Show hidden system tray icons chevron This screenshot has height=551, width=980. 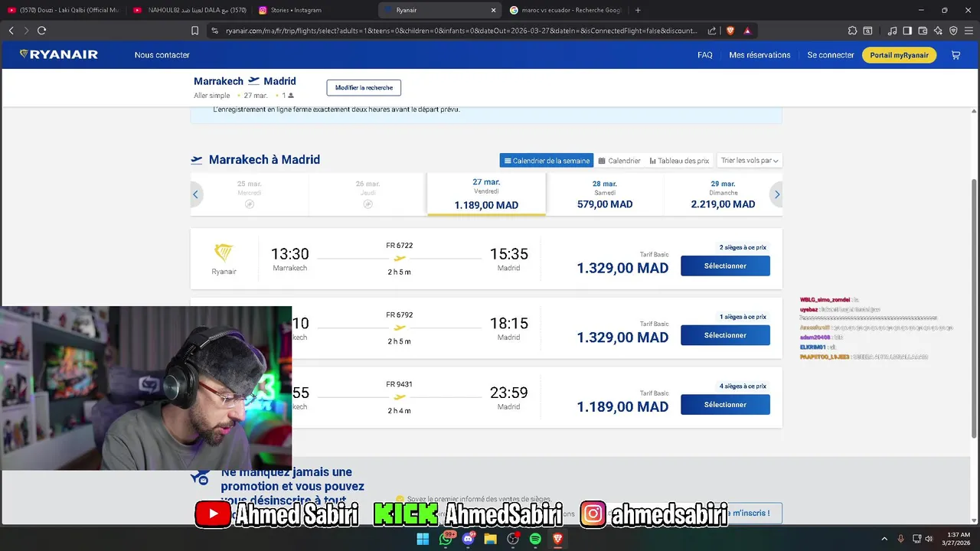(884, 539)
